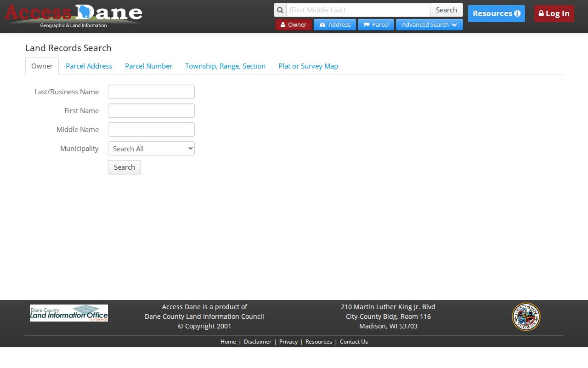This screenshot has width=588, height=368.
Task: Select the Address quick-search button
Action: coord(335,25)
